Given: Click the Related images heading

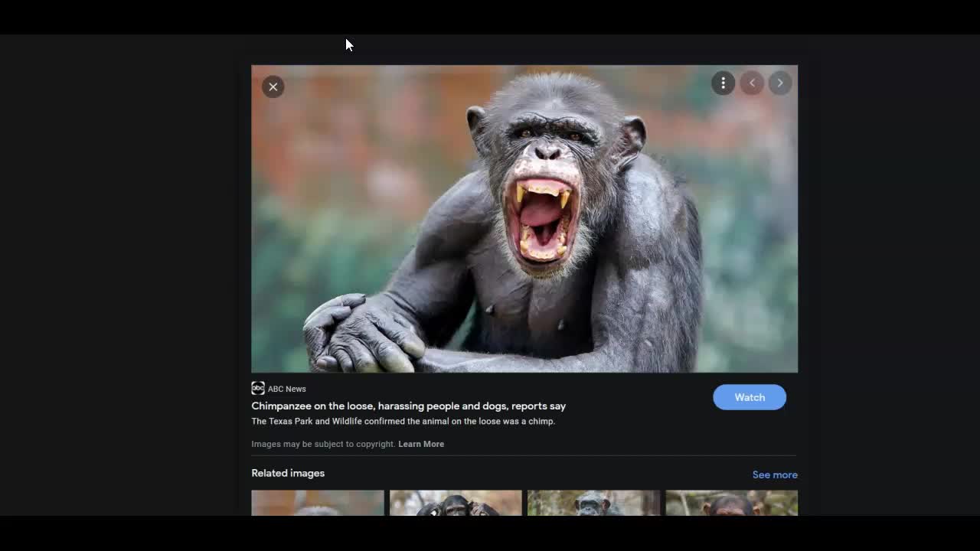Looking at the screenshot, I should point(288,473).
